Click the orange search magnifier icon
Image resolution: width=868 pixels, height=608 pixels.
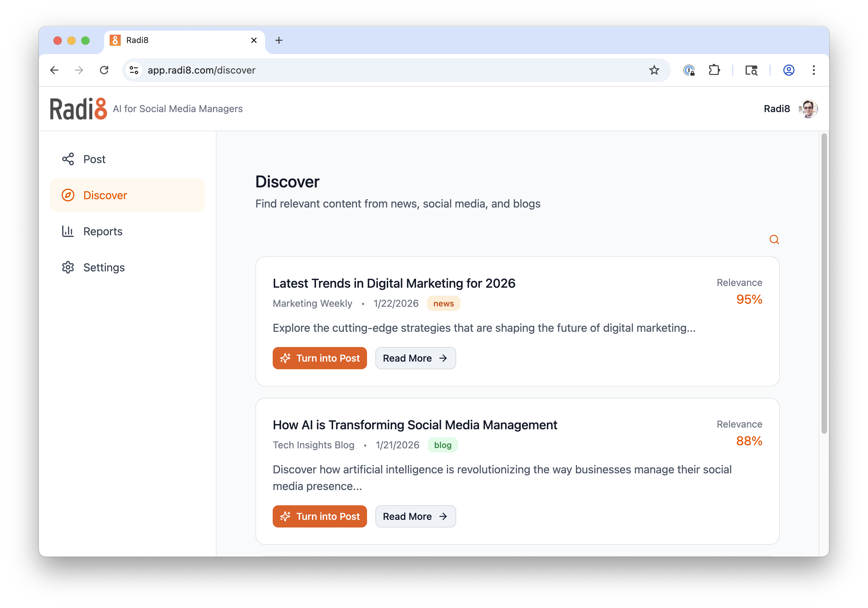coord(774,239)
